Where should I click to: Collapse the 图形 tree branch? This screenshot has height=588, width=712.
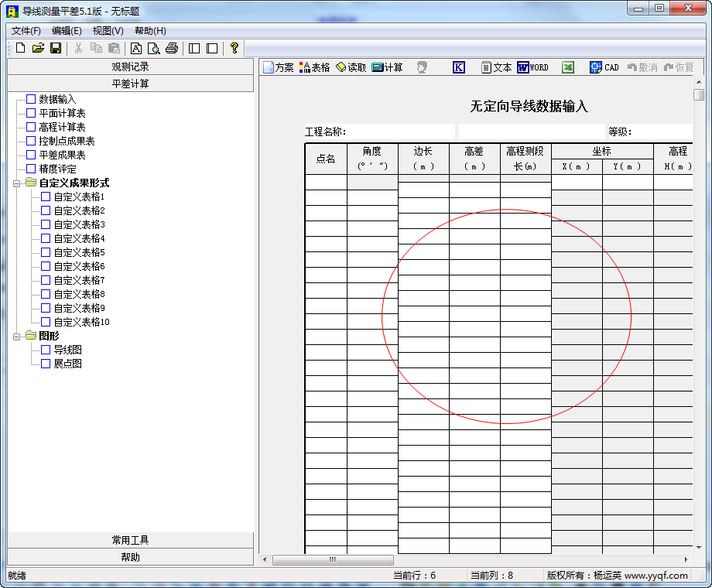tap(17, 336)
